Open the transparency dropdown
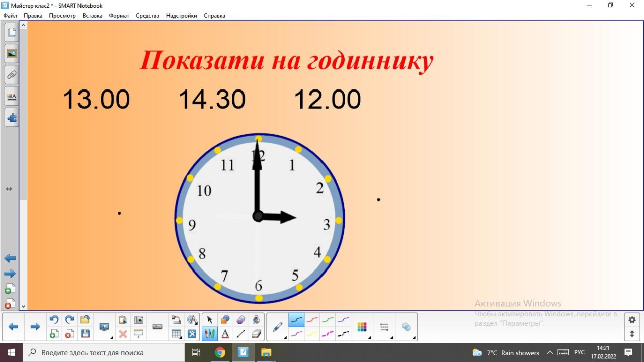This screenshot has height=362, width=644. (407, 327)
